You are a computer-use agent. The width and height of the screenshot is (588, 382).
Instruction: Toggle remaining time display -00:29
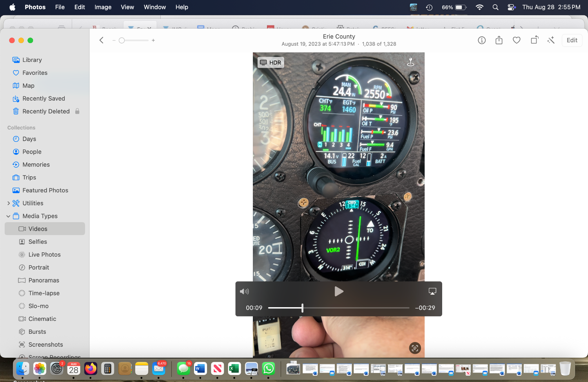(x=425, y=308)
